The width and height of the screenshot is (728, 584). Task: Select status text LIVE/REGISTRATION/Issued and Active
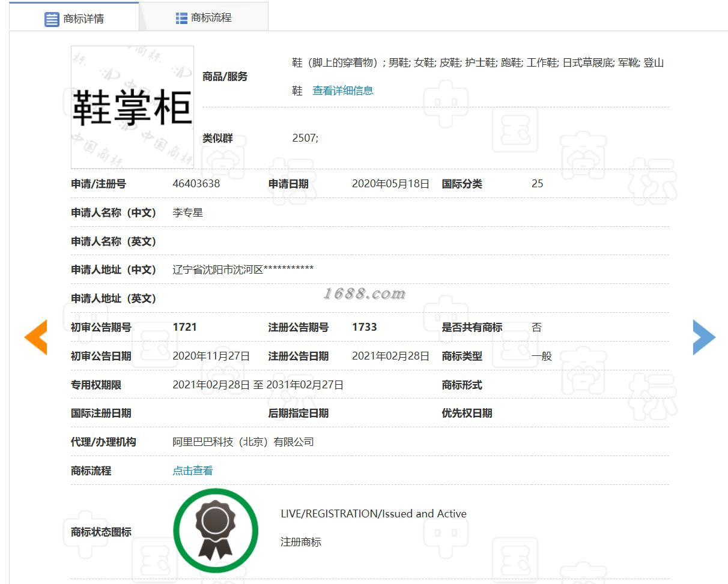tap(374, 514)
